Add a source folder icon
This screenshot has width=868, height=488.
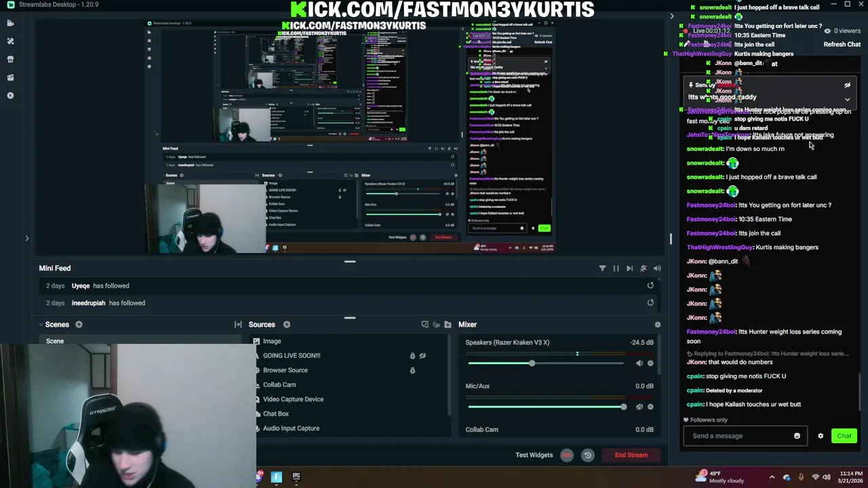(448, 325)
